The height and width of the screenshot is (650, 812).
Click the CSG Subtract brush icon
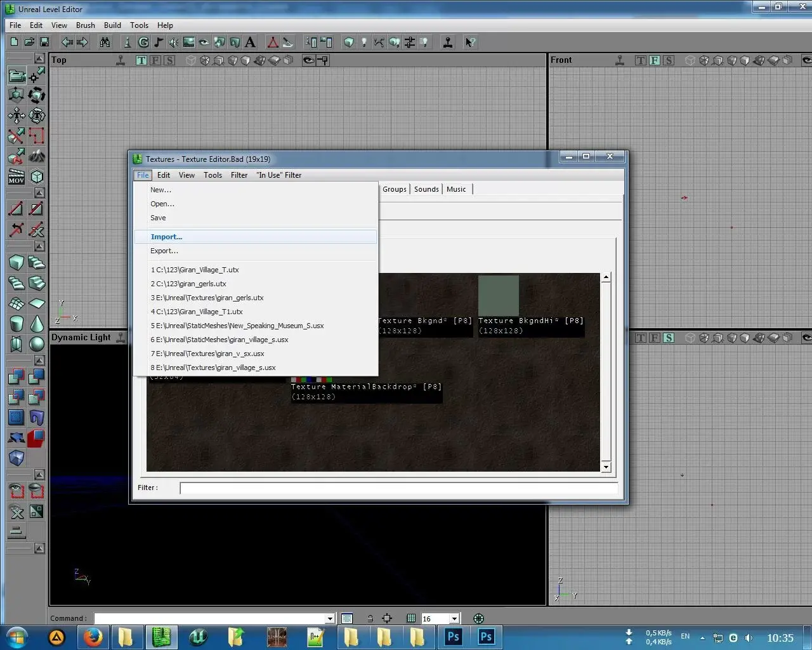37,377
